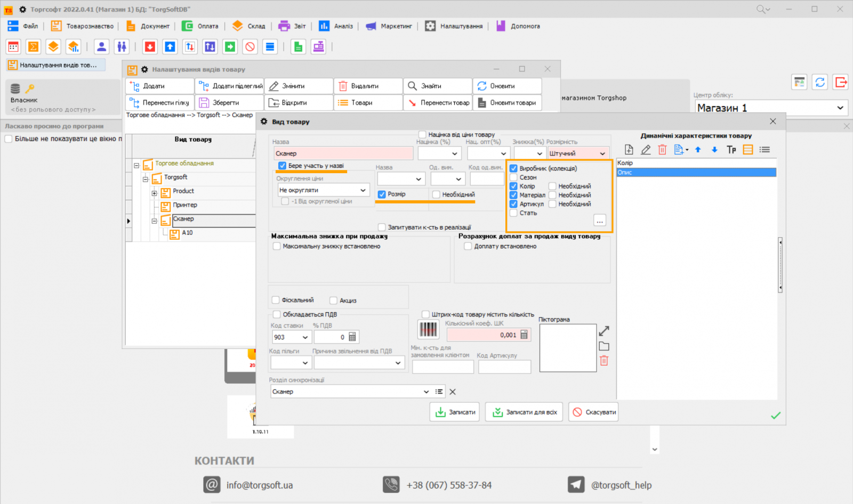
Task: Click the folder icon beside pictogram box
Action: (604, 346)
